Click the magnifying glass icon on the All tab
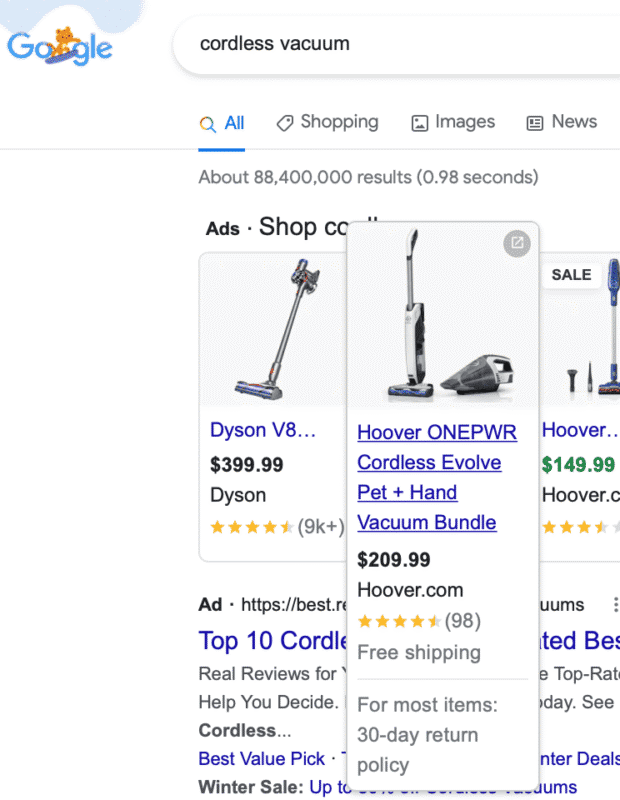This screenshot has height=800, width=620. click(x=207, y=122)
